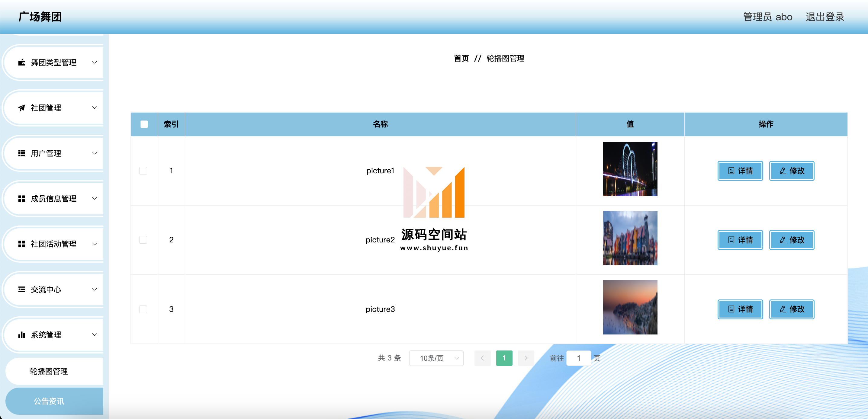The width and height of the screenshot is (868, 419).
Task: Open the 交流中心 menu label
Action: coord(46,289)
